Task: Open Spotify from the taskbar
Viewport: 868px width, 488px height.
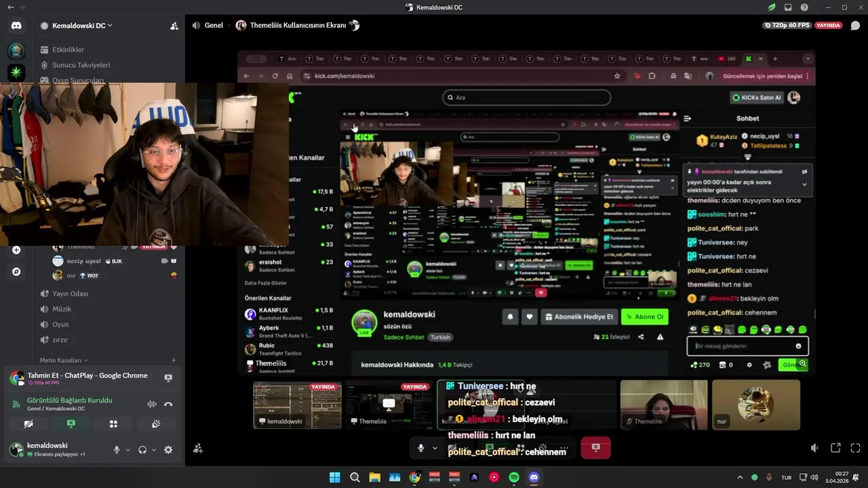Action: pos(513,477)
